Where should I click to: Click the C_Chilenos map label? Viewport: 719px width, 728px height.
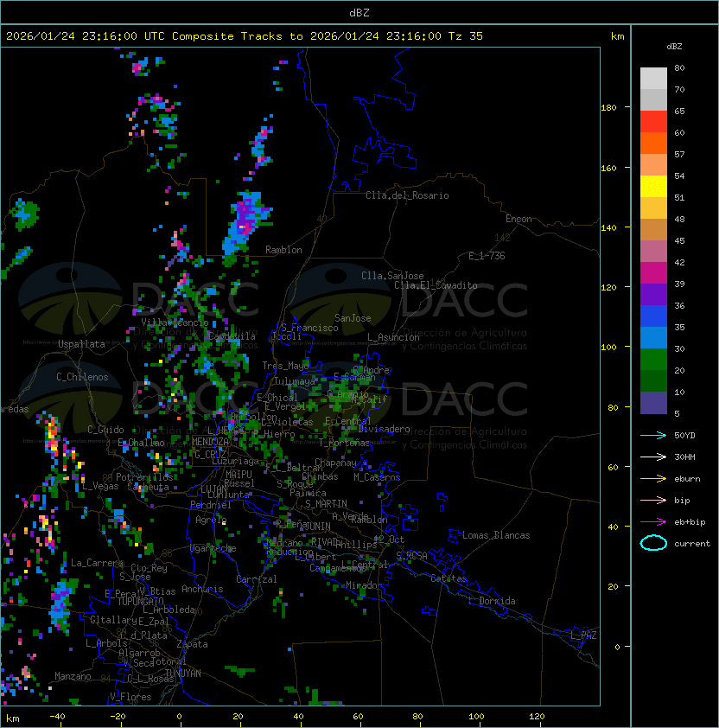[x=82, y=377]
